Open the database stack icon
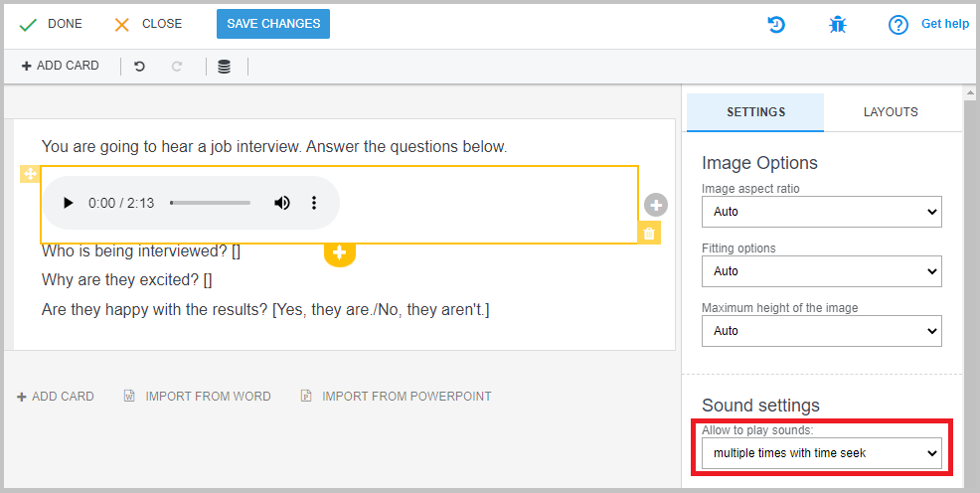 [224, 67]
